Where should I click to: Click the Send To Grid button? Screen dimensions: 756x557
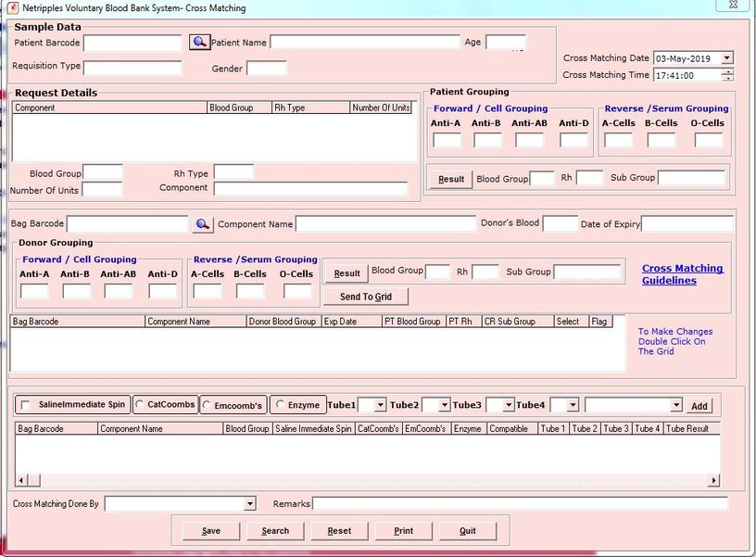click(365, 297)
